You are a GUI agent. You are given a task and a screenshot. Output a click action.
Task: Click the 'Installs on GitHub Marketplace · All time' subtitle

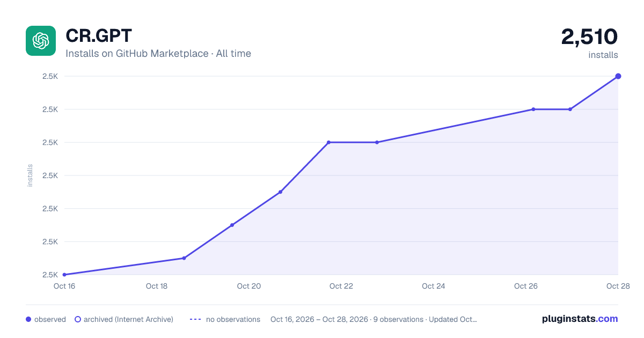(x=158, y=54)
